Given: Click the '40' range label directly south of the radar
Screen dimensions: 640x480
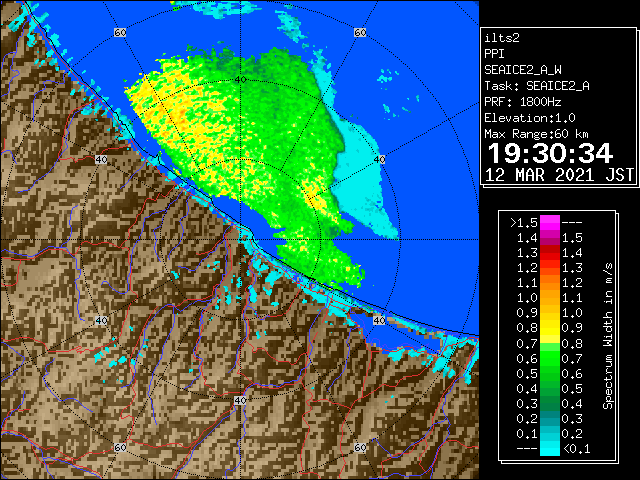Looking at the screenshot, I should coord(240,400).
